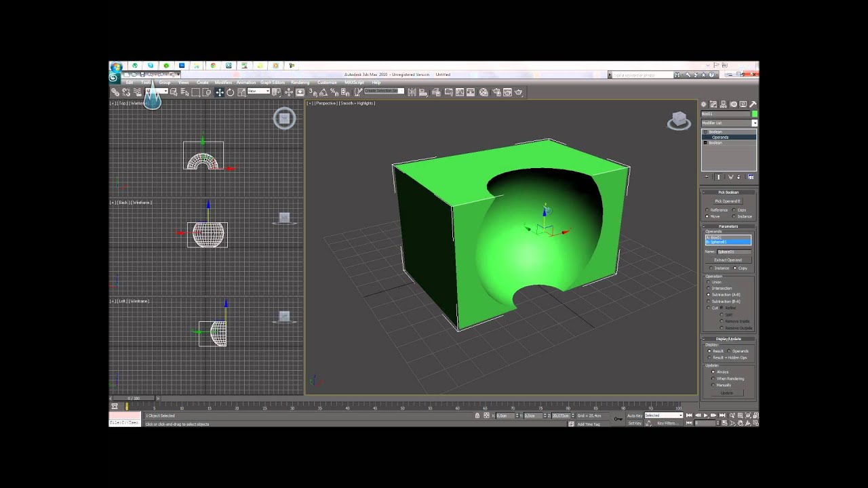Open the Material Editor teapot-sphere icon
868x488 pixels.
coord(484,92)
